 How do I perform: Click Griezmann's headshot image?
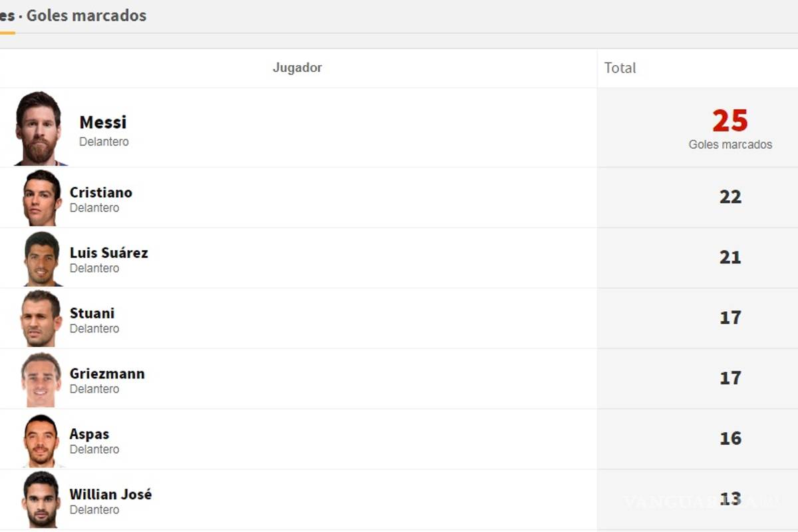(x=41, y=379)
